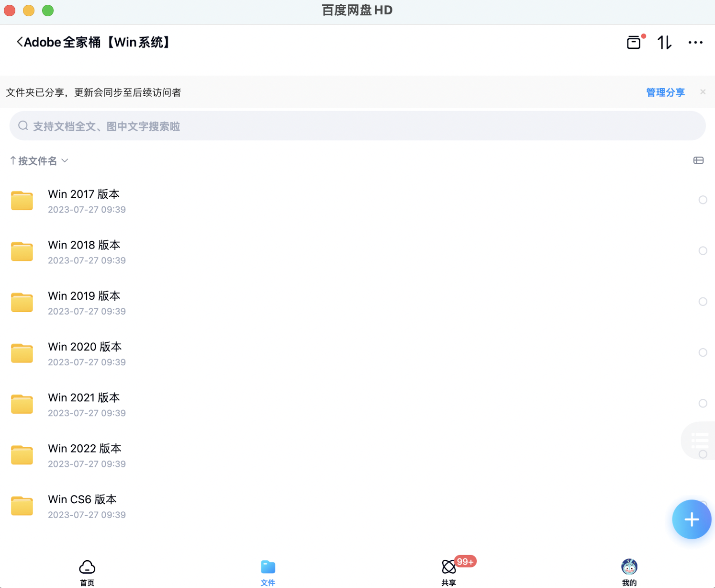Viewport: 715px width, 588px height.
Task: Click the Win 2021 版本 folder name
Action: (x=84, y=397)
